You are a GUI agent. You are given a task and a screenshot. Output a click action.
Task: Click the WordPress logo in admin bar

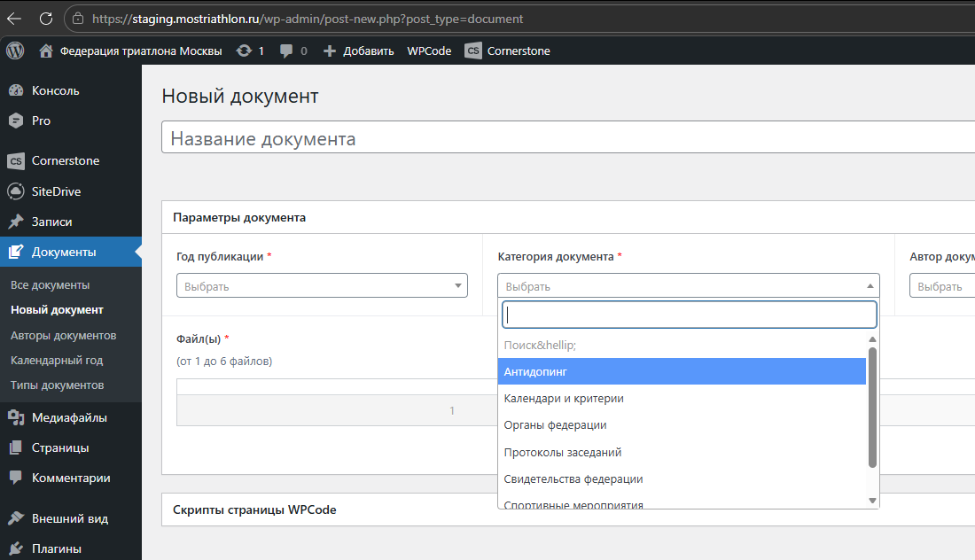pos(15,51)
